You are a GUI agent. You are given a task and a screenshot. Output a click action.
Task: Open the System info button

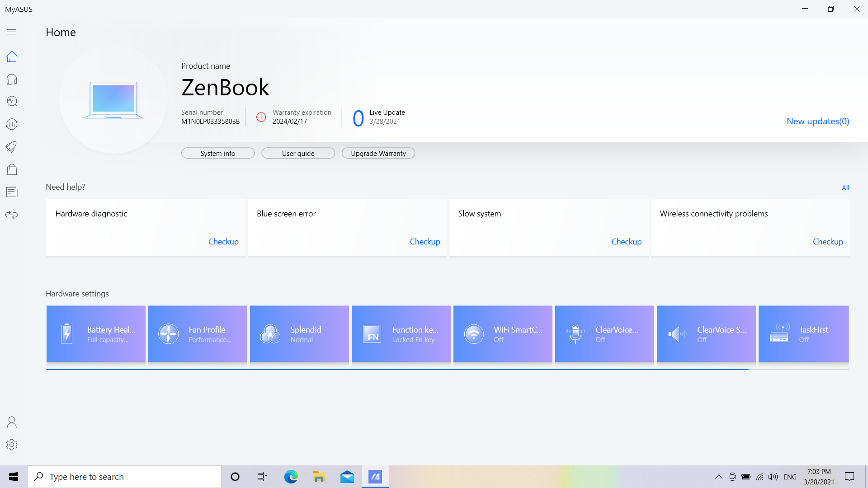[218, 153]
